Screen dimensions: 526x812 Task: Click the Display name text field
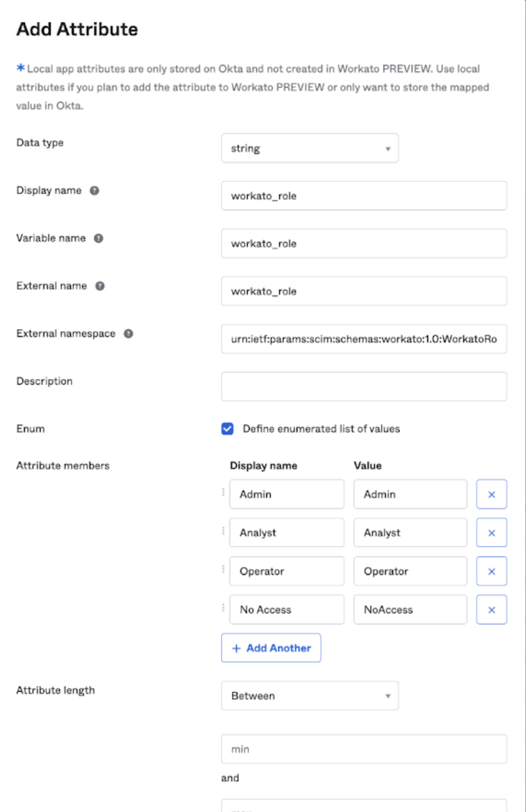click(x=363, y=196)
